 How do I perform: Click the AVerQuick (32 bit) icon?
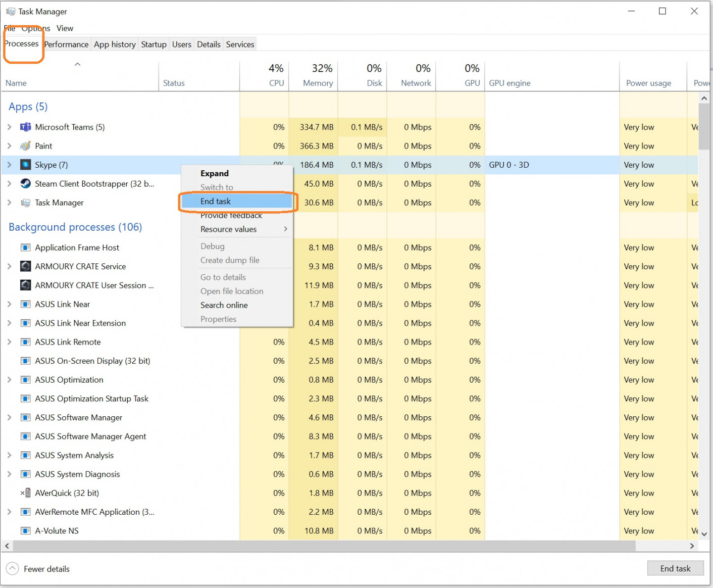(25, 493)
